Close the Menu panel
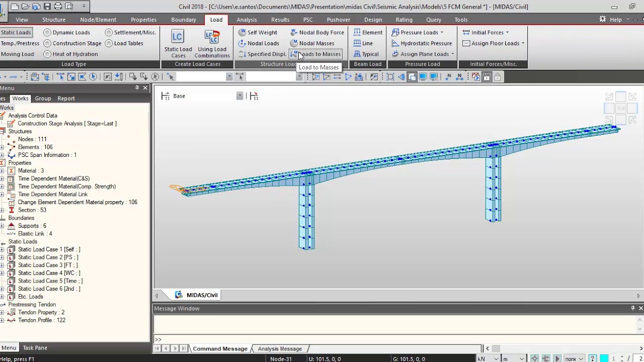The width and height of the screenshot is (644, 362). [145, 88]
